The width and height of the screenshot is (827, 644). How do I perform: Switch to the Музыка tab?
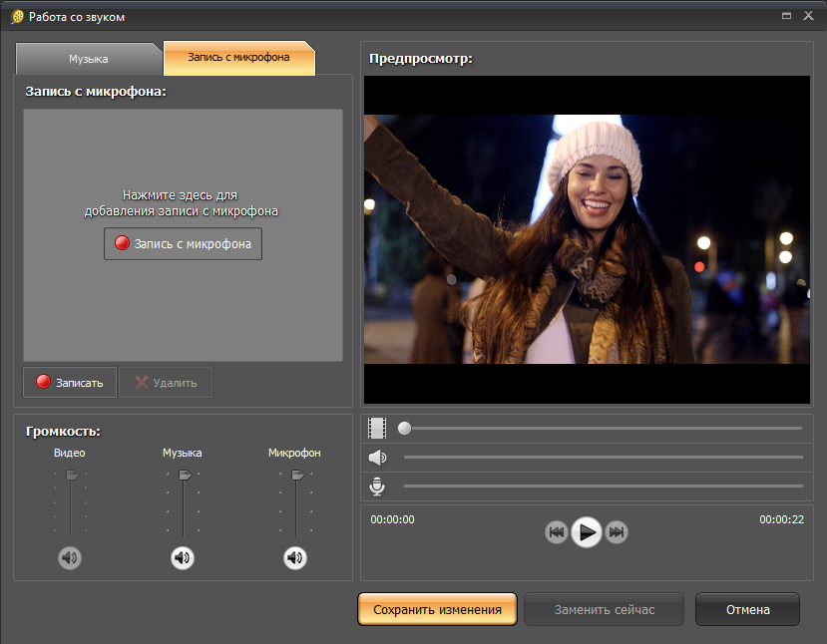coord(88,59)
